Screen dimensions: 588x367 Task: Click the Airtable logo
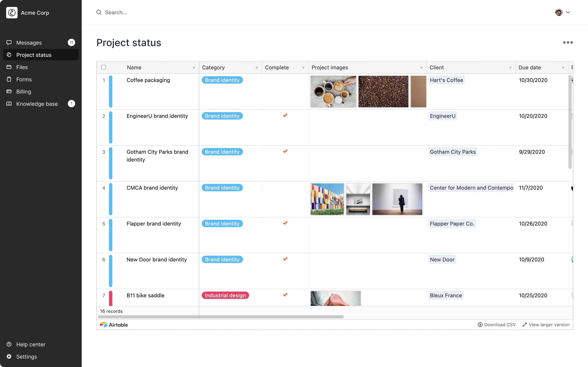coord(114,325)
